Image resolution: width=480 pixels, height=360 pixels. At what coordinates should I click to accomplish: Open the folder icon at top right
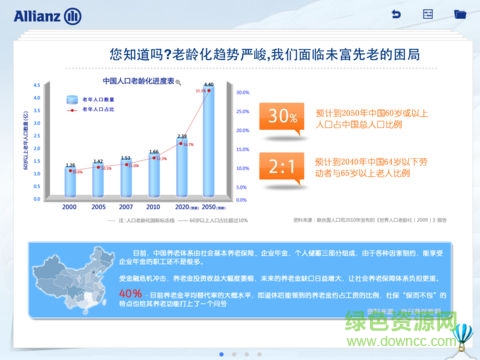click(x=460, y=14)
